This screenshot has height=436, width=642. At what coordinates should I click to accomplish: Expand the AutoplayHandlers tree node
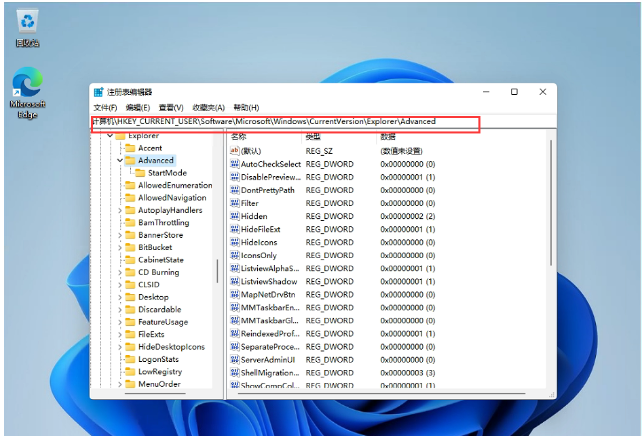pos(120,211)
